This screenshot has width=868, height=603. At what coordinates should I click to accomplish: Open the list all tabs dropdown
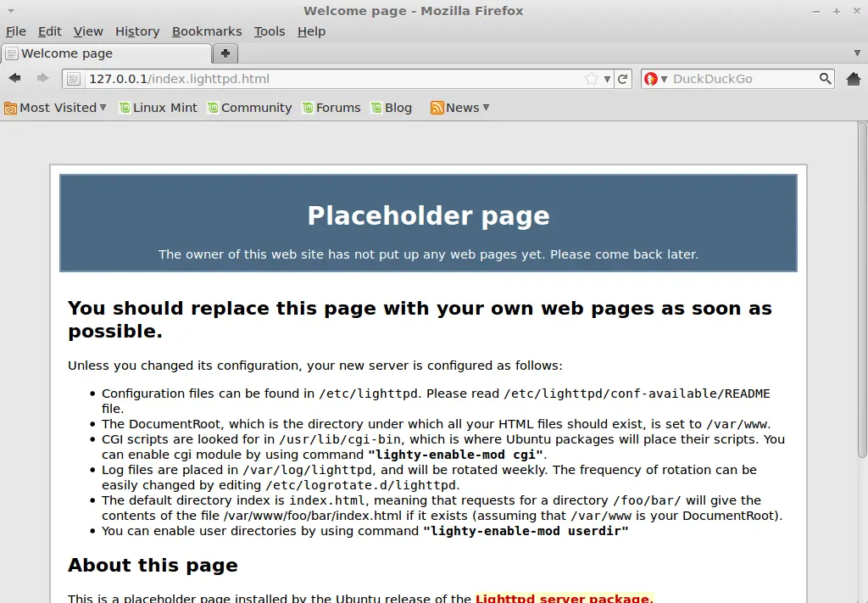click(x=857, y=53)
